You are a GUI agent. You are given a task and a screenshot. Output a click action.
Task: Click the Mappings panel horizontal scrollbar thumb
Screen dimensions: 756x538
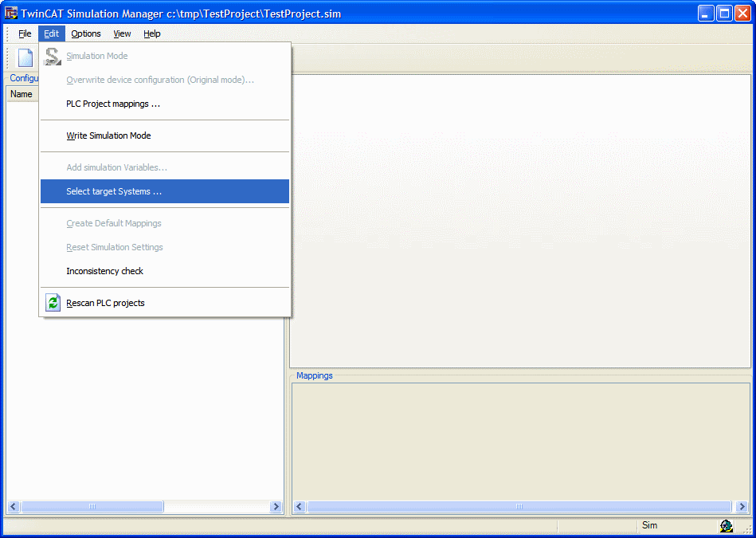519,507
